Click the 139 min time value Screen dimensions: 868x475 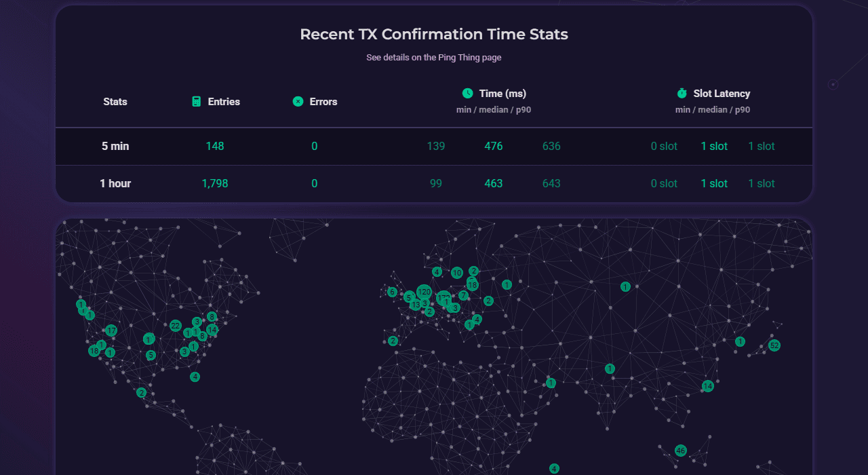(436, 146)
